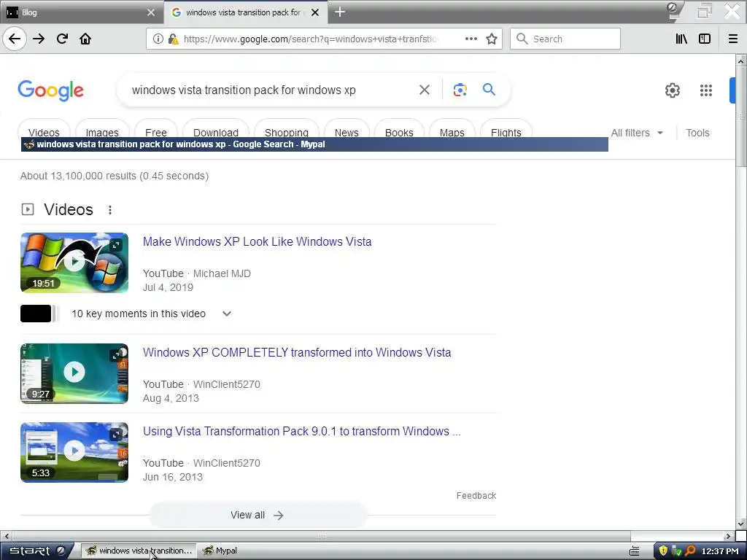Open a new browser tab

pos(340,12)
